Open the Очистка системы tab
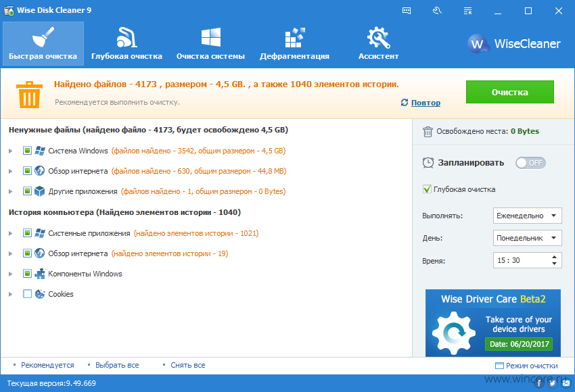This screenshot has width=575, height=392. click(211, 44)
